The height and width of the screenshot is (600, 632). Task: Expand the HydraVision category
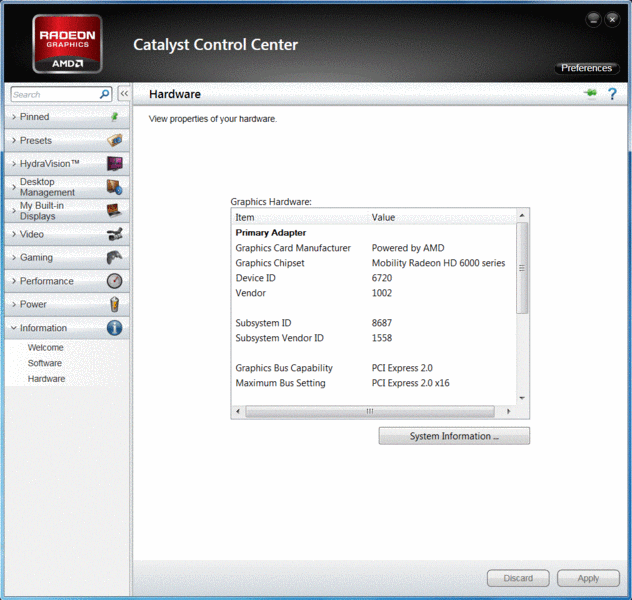point(67,164)
